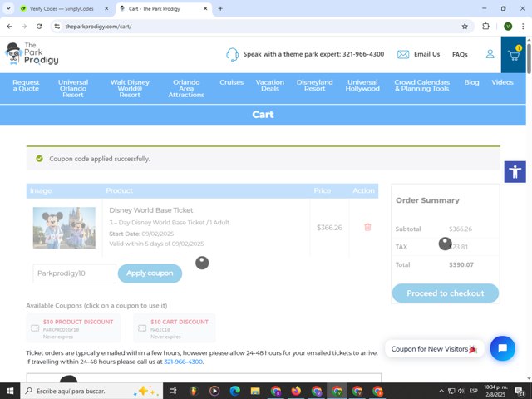Open the volume control in system tray
The height and width of the screenshot is (399, 532).
[x=461, y=391]
